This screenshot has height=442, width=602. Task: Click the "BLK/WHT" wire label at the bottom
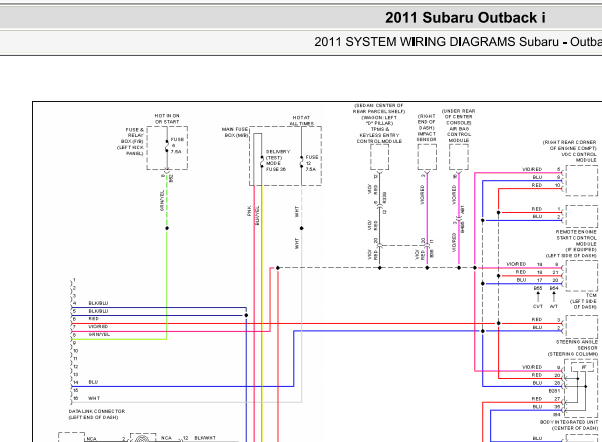click(205, 438)
